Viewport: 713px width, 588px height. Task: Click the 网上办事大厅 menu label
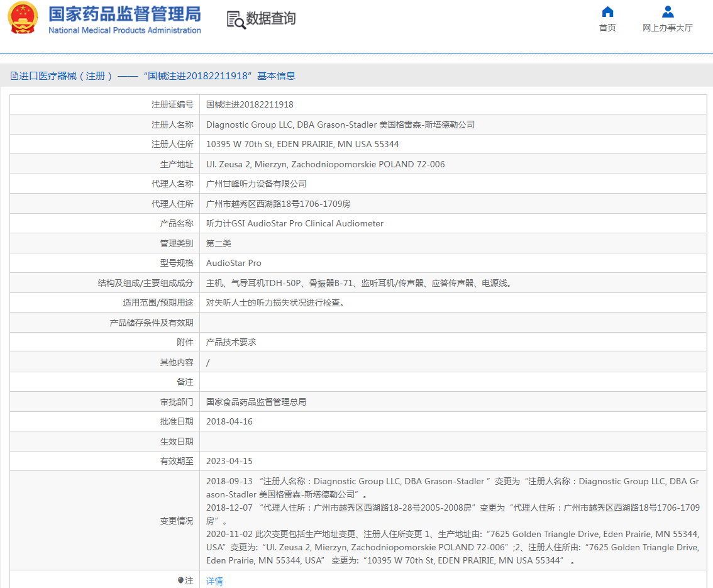(x=667, y=28)
